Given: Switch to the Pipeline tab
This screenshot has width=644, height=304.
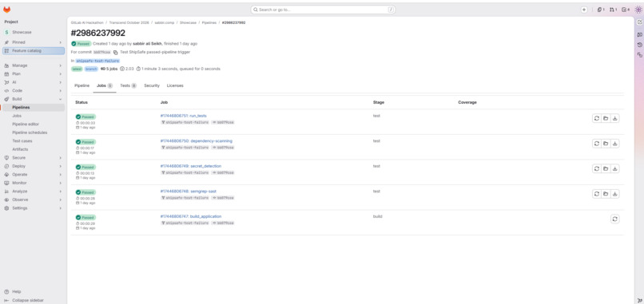Looking at the screenshot, I should pos(81,85).
